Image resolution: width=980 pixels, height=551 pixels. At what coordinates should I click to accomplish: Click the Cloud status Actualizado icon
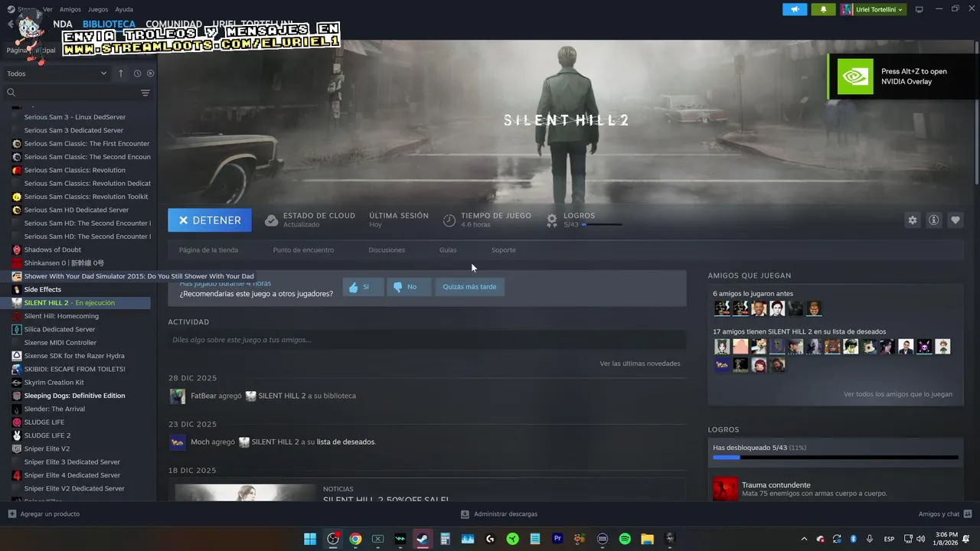point(271,220)
